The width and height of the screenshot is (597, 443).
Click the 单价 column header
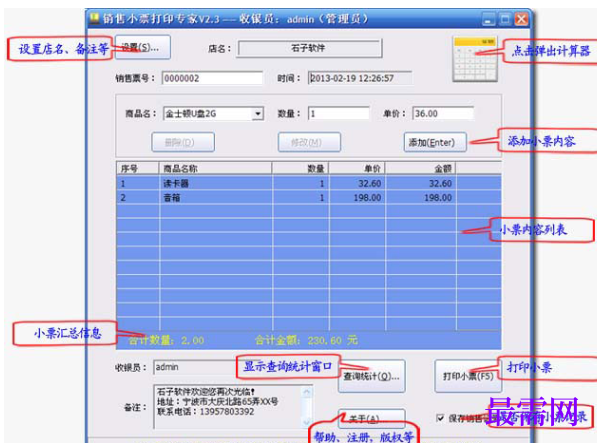pos(357,168)
